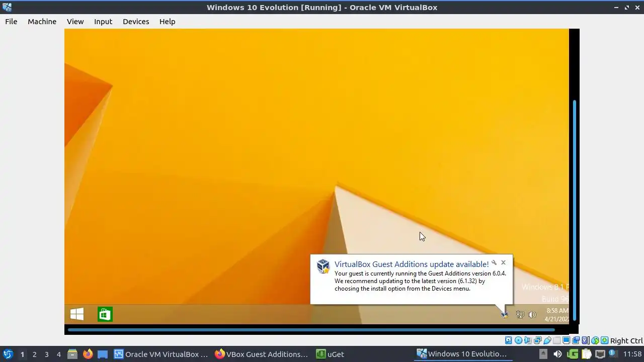This screenshot has height=362, width=644.
Task: Open the network adapters status icon
Action: tap(537, 340)
